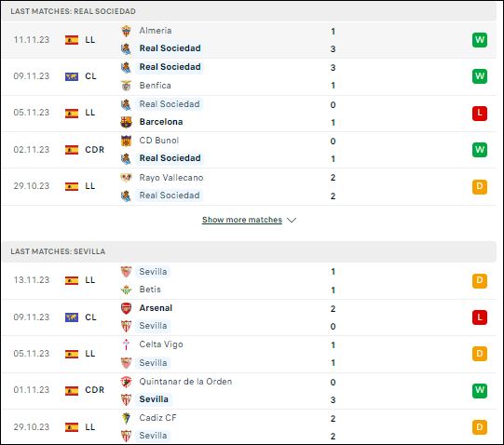Open the Quintanar de la Orden team link

[185, 382]
